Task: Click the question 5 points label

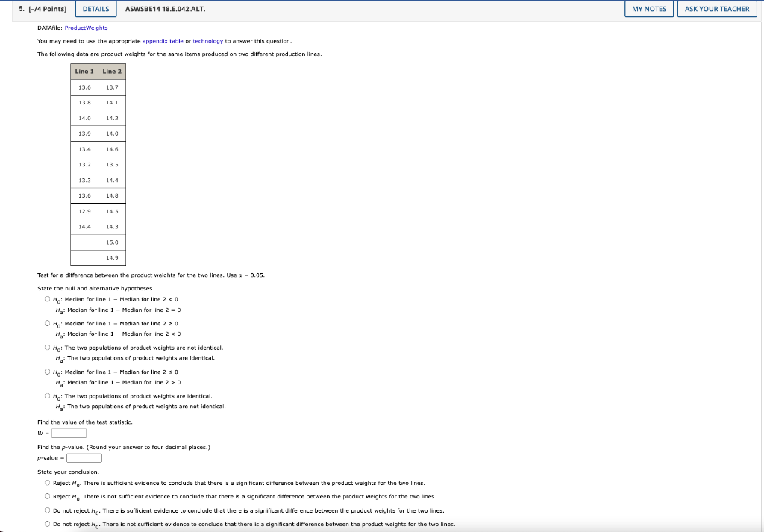Action: [43, 9]
